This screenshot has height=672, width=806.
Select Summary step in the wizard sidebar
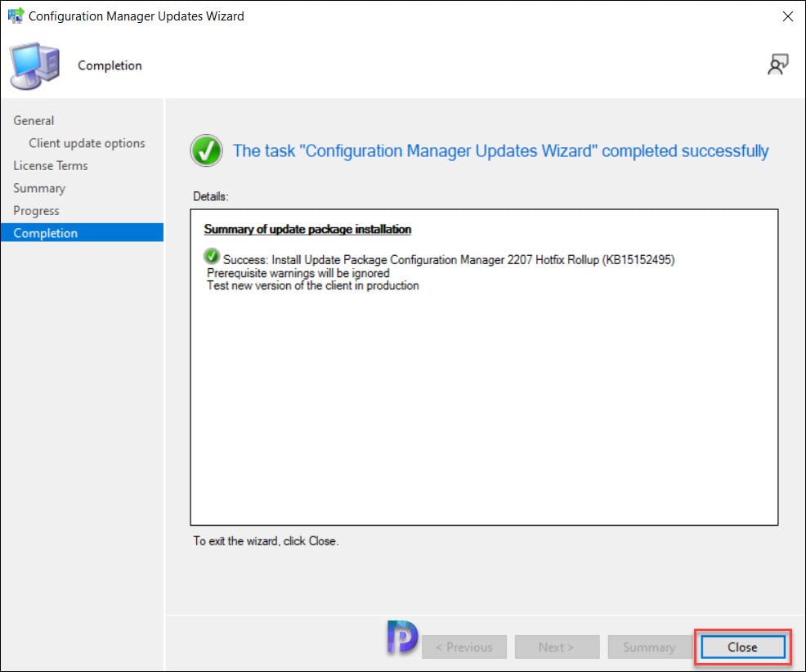click(39, 188)
